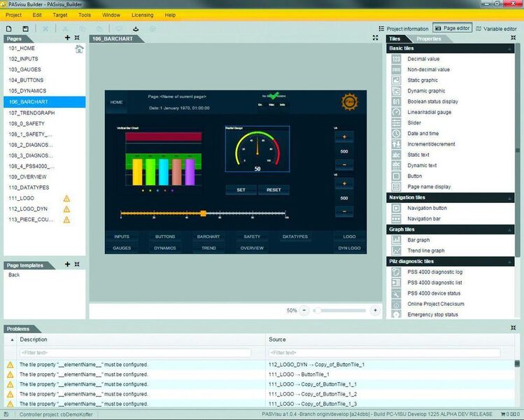The image size is (524, 420).
Task: Switch to Project information view
Action: 404,29
